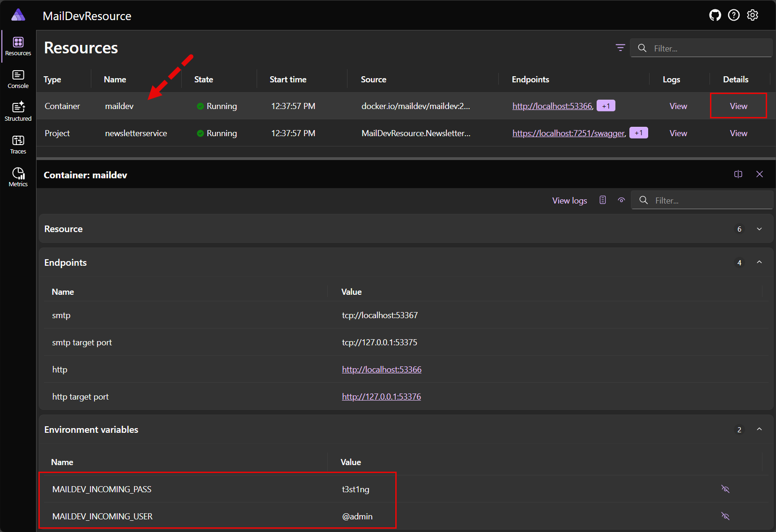This screenshot has height=532, width=776.
Task: Open the settings gear icon
Action: point(752,15)
